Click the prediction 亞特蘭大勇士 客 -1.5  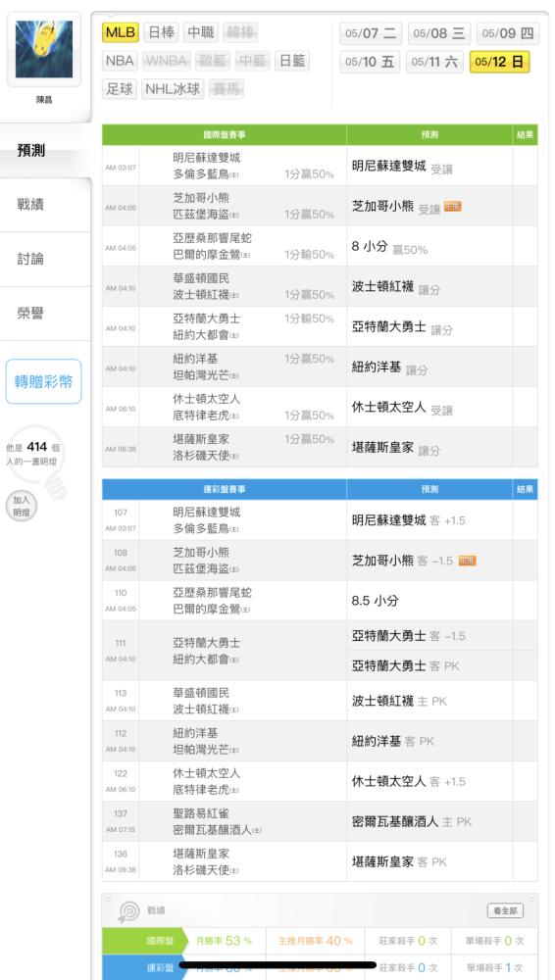pos(408,636)
